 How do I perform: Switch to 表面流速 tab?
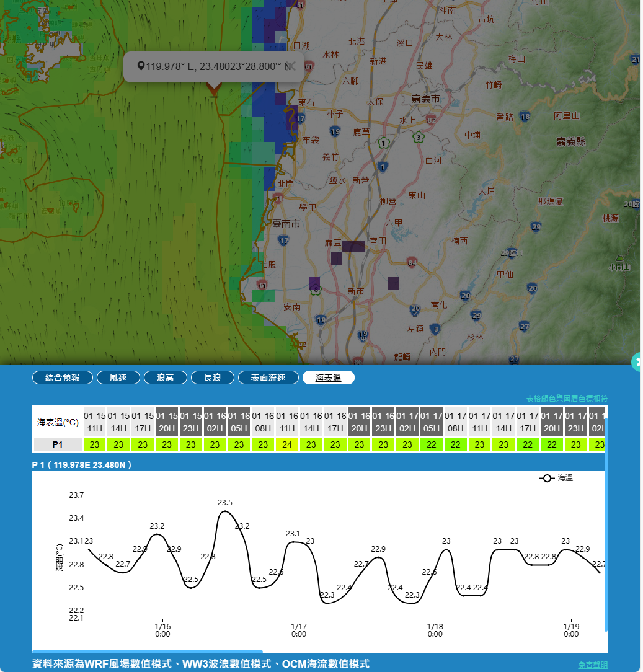pyautogui.click(x=268, y=378)
